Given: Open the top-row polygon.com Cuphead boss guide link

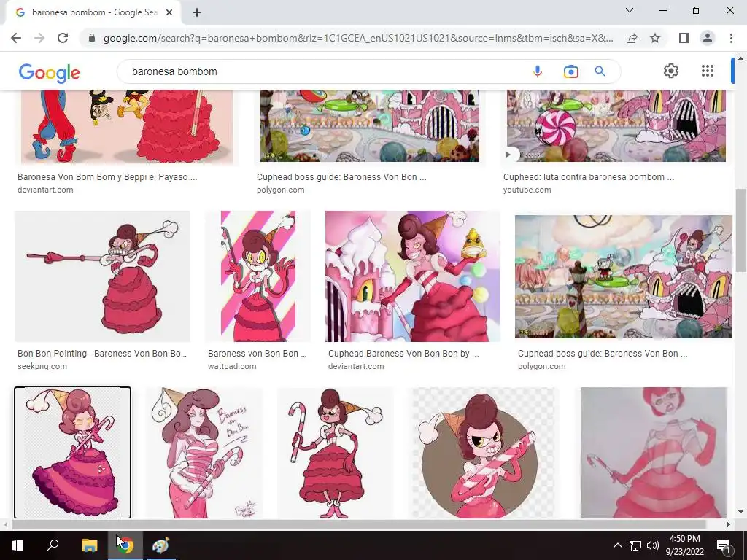Looking at the screenshot, I should coord(341,176).
